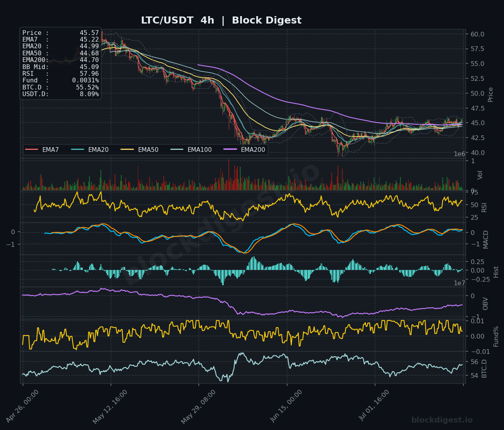Click the Price axis label
Viewport: 504px width, 430px height.
coord(490,95)
